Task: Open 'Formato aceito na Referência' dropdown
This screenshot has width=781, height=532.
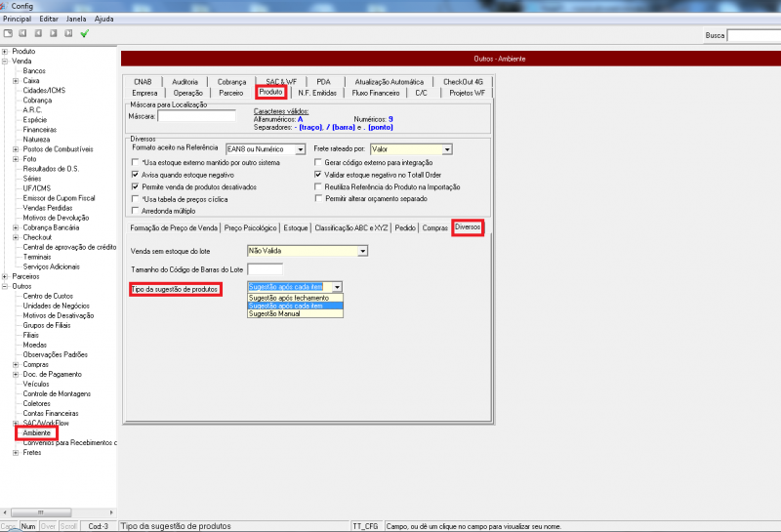Action: (x=301, y=148)
